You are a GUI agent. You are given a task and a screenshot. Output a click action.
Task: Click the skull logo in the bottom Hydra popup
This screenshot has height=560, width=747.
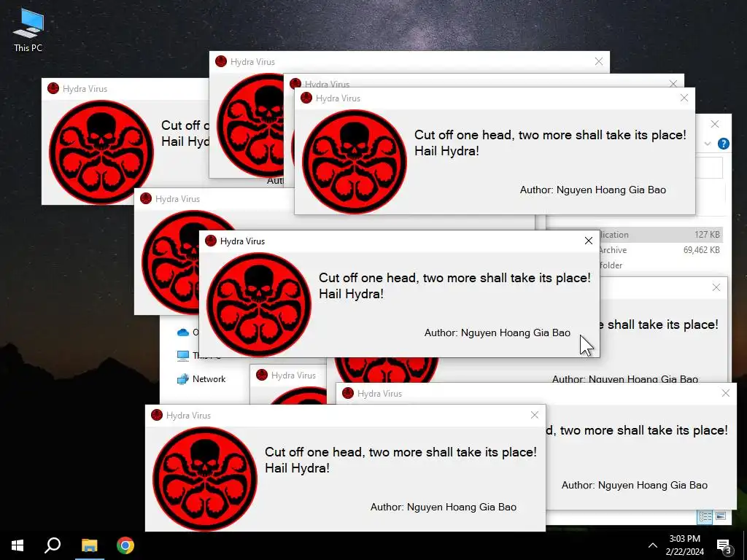coord(205,479)
